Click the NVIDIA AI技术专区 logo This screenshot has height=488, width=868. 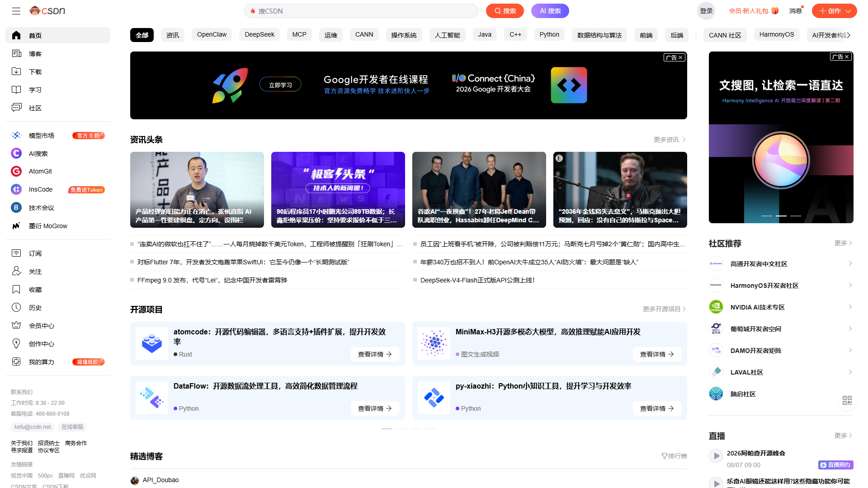(716, 307)
